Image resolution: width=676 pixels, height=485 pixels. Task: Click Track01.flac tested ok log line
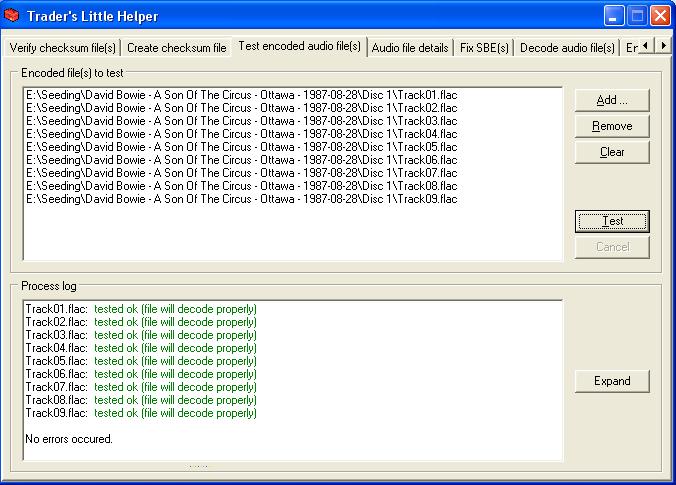[x=141, y=309]
